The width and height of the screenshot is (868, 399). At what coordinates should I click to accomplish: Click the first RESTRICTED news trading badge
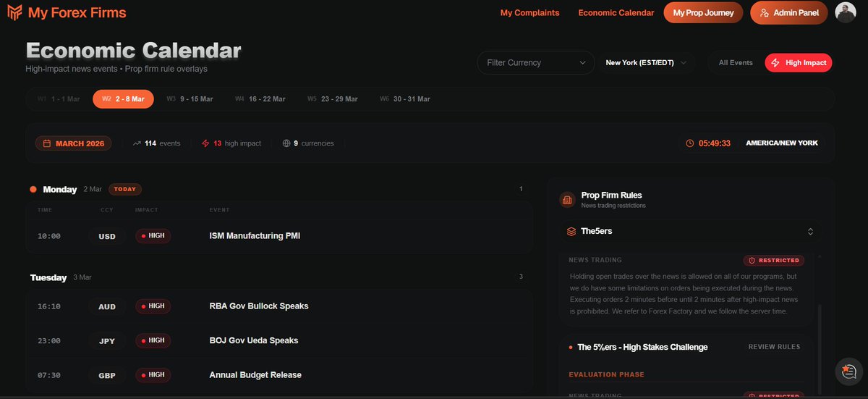coord(773,260)
